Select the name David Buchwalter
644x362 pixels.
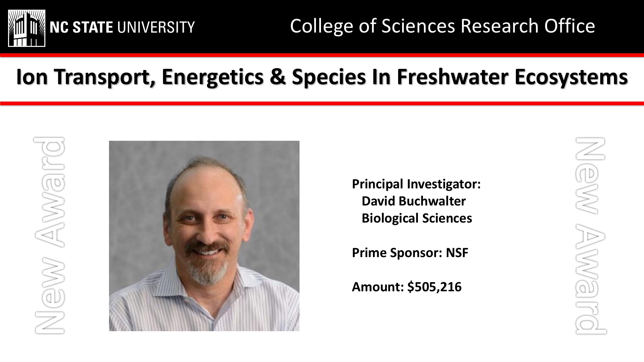click(414, 201)
